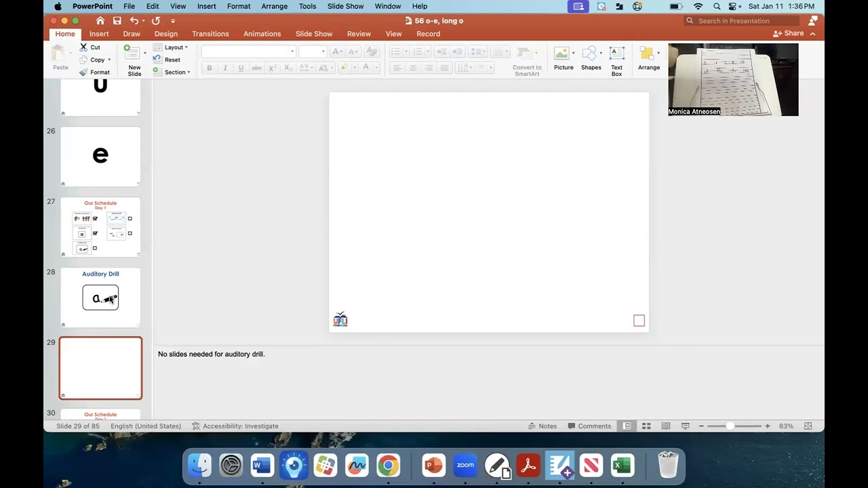Open the Record tab
The width and height of the screenshot is (868, 488).
coord(429,34)
